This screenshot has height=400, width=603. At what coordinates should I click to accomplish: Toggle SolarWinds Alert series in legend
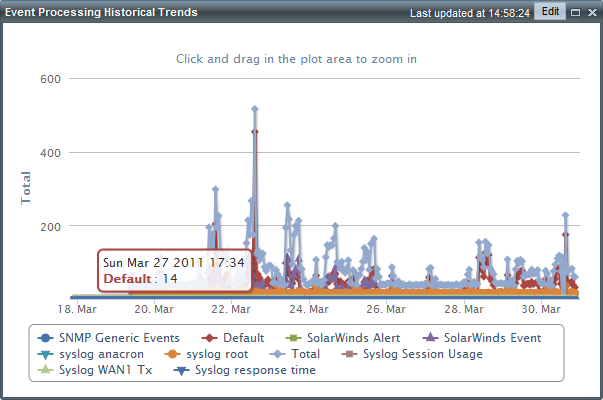click(x=343, y=338)
